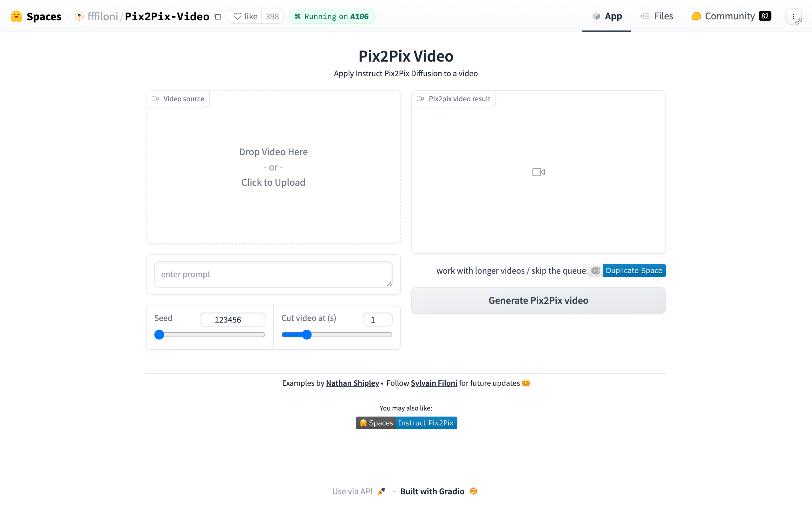The image size is (812, 508).
Task: Focus the enter prompt text box
Action: tap(273, 274)
